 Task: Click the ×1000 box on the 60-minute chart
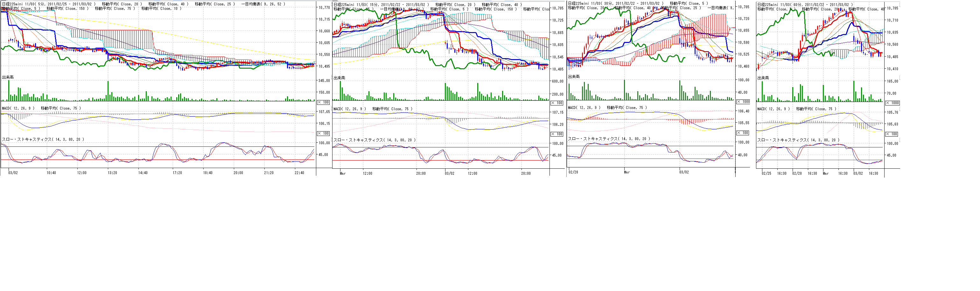pos(892,103)
